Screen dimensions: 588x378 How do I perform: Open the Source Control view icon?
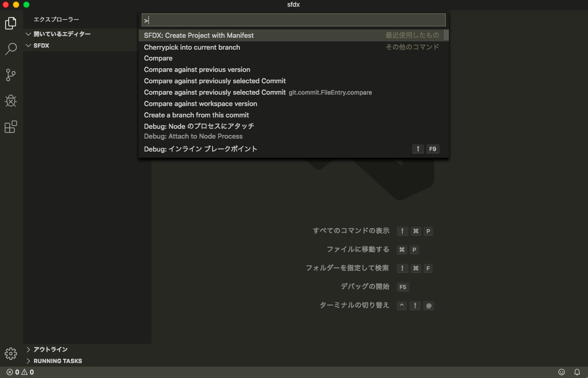point(10,75)
